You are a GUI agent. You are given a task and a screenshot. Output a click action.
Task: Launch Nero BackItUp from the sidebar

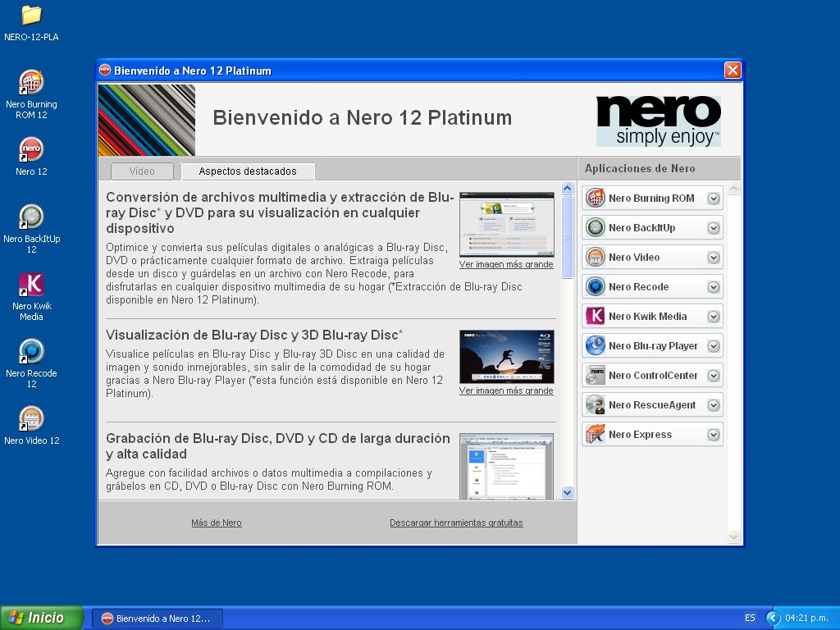pyautogui.click(x=641, y=227)
